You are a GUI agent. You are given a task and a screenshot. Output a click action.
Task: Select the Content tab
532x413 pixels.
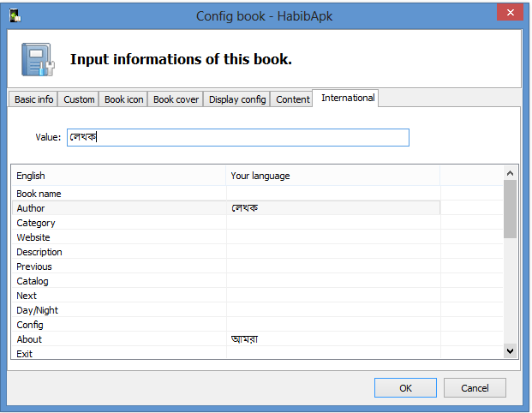[x=292, y=99]
